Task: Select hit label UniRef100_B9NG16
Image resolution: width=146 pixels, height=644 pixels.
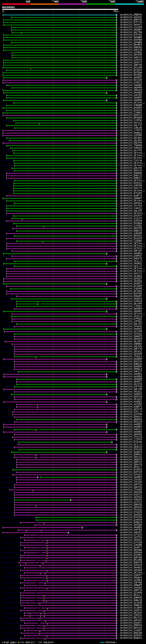Action: pyautogui.click(x=131, y=364)
